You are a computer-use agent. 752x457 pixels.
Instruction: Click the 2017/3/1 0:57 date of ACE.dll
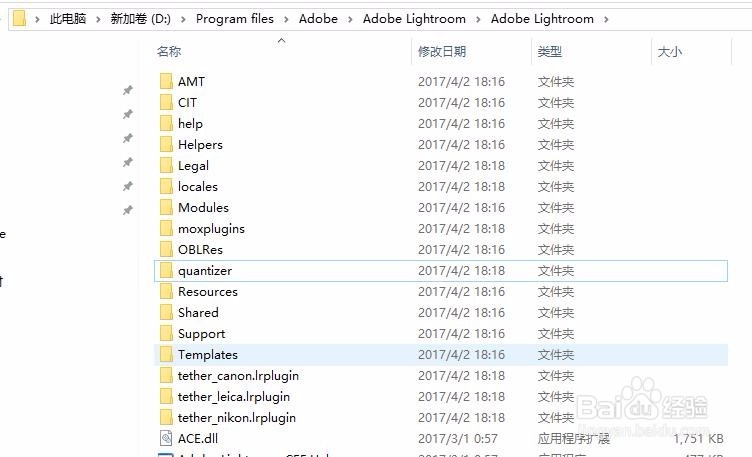(x=458, y=438)
